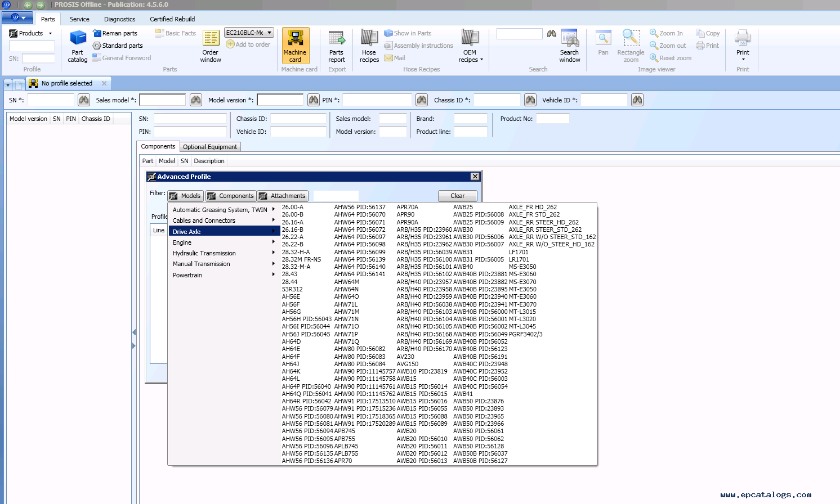Select axle model AHW71Q
The height and width of the screenshot is (504, 840).
click(x=346, y=341)
